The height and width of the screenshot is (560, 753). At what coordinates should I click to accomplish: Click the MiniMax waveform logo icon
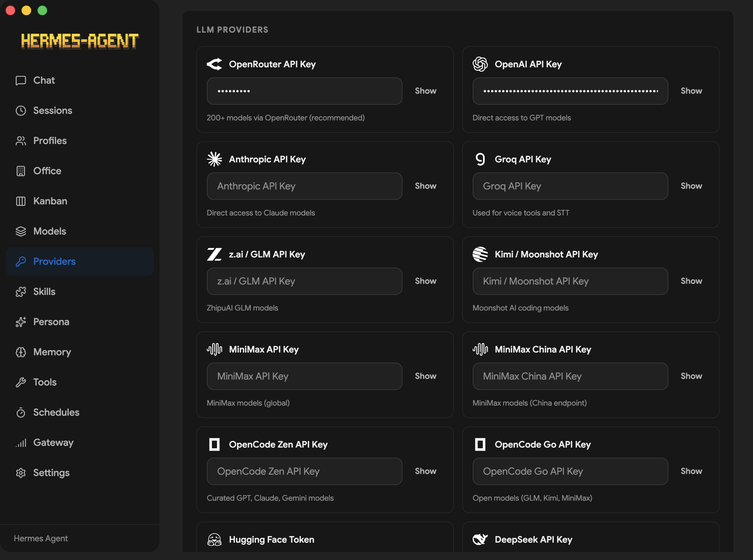click(214, 349)
